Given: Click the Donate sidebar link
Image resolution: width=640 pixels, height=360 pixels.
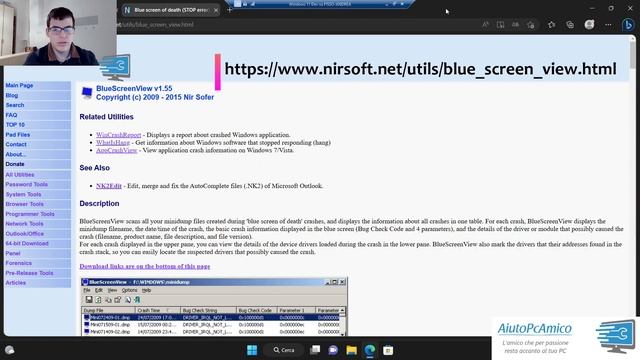Looking at the screenshot, I should coord(15,164).
